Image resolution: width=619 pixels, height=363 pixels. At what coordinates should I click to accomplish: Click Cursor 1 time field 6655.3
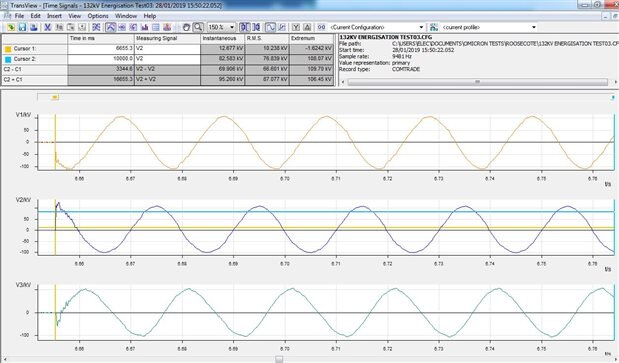pos(101,49)
